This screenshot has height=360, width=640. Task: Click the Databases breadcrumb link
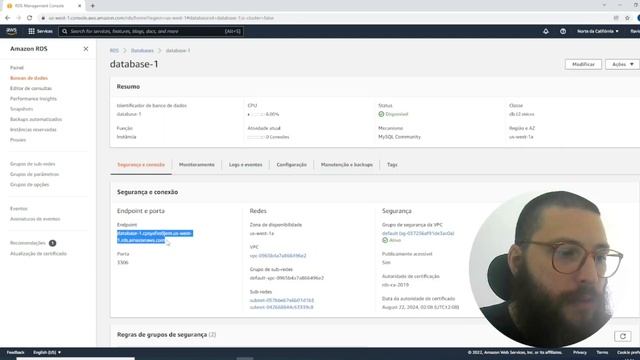[142, 51]
